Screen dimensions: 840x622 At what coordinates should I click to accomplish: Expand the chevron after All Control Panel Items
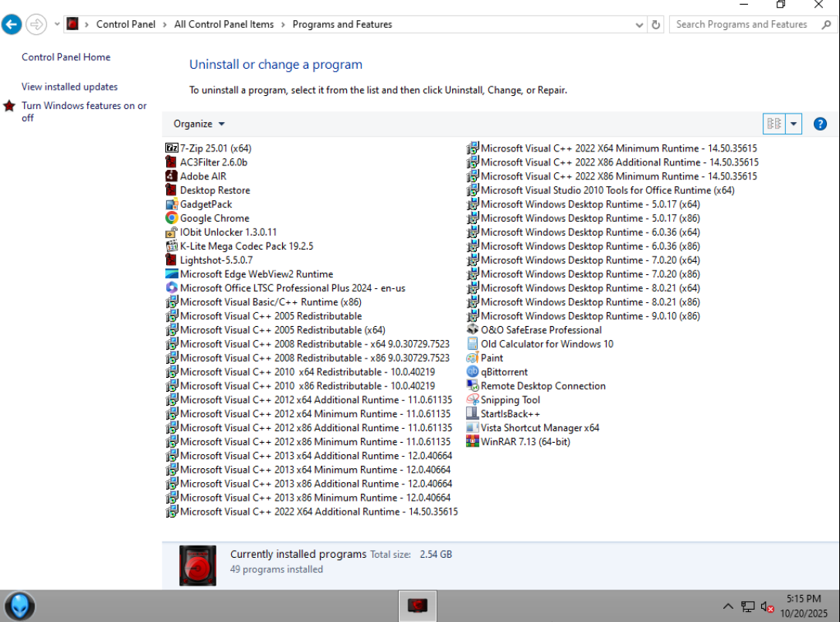(283, 25)
